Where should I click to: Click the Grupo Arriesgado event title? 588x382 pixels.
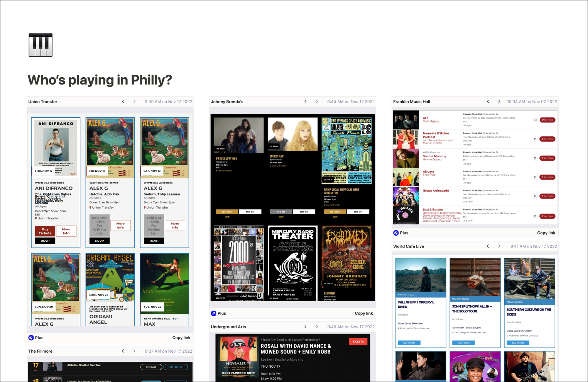click(x=436, y=190)
